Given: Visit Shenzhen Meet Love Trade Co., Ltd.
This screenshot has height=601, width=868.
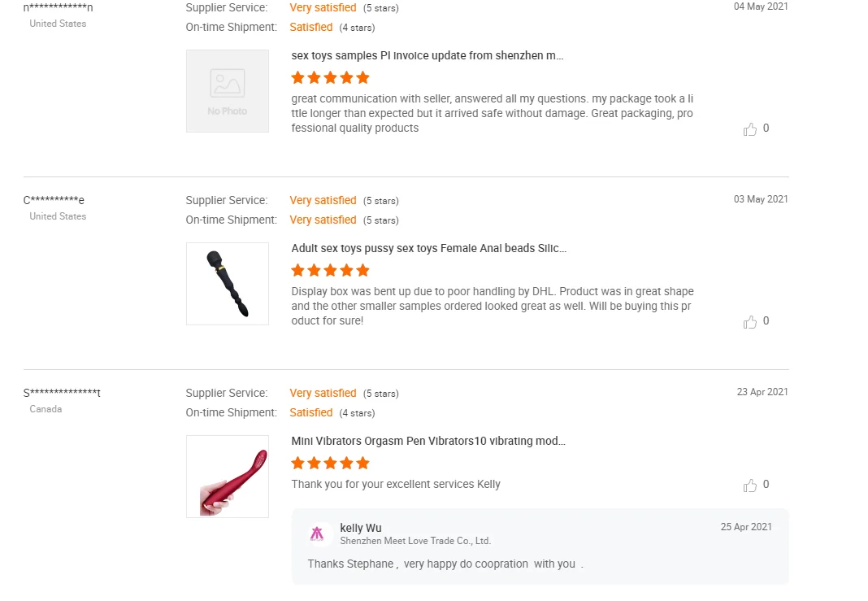Looking at the screenshot, I should 415,541.
